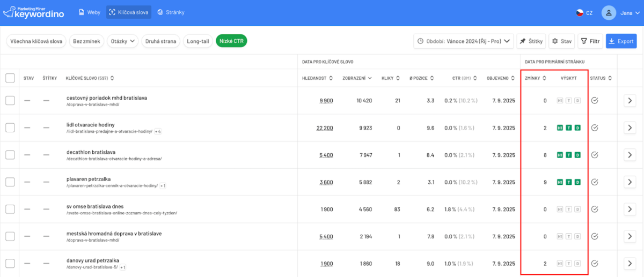The image size is (644, 277).
Task: Click the user avatar icon
Action: pos(609,13)
